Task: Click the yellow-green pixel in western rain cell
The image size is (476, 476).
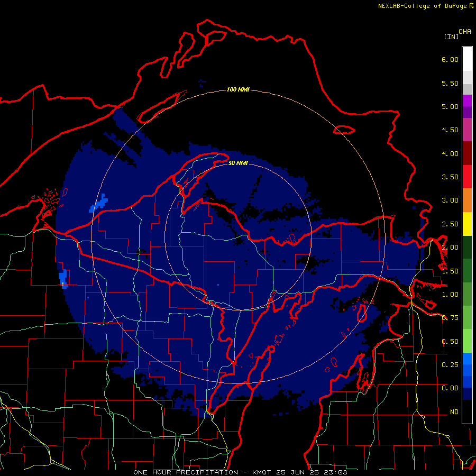Action: coord(62,283)
